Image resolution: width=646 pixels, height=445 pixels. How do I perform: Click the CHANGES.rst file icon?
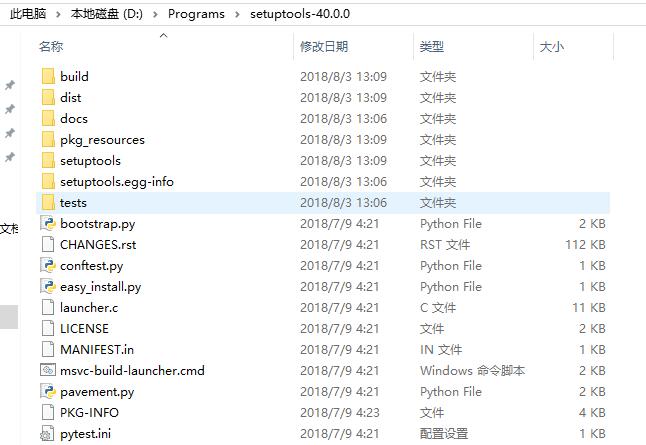coord(48,245)
